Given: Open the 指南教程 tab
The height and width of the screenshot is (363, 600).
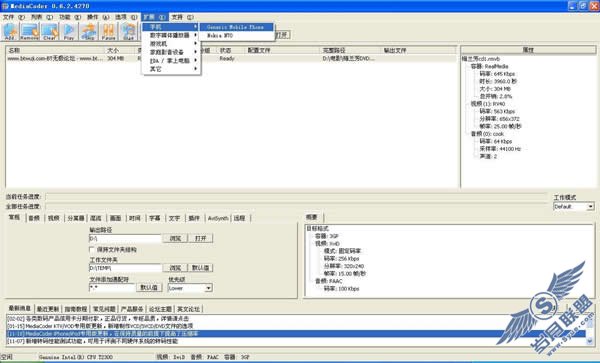Looking at the screenshot, I should (x=76, y=309).
